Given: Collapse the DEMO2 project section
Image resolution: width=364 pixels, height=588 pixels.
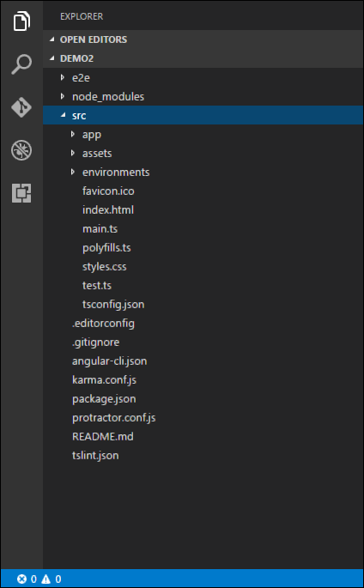Looking at the screenshot, I should [76, 58].
